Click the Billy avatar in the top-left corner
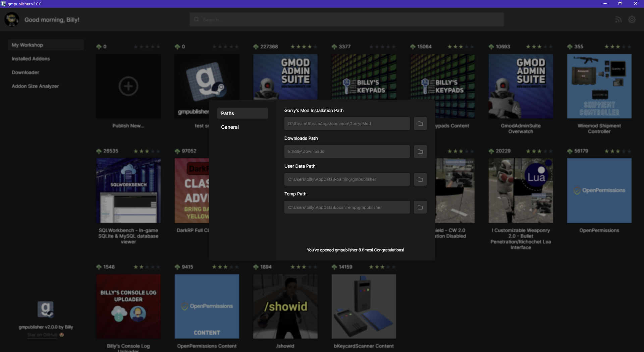Image resolution: width=644 pixels, height=352 pixels. tap(12, 19)
